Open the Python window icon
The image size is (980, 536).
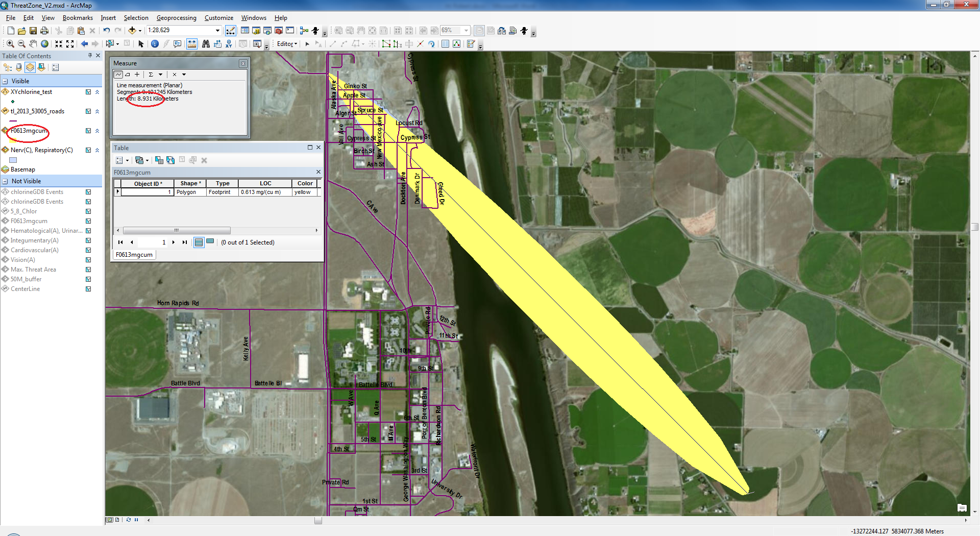pyautogui.click(x=290, y=31)
